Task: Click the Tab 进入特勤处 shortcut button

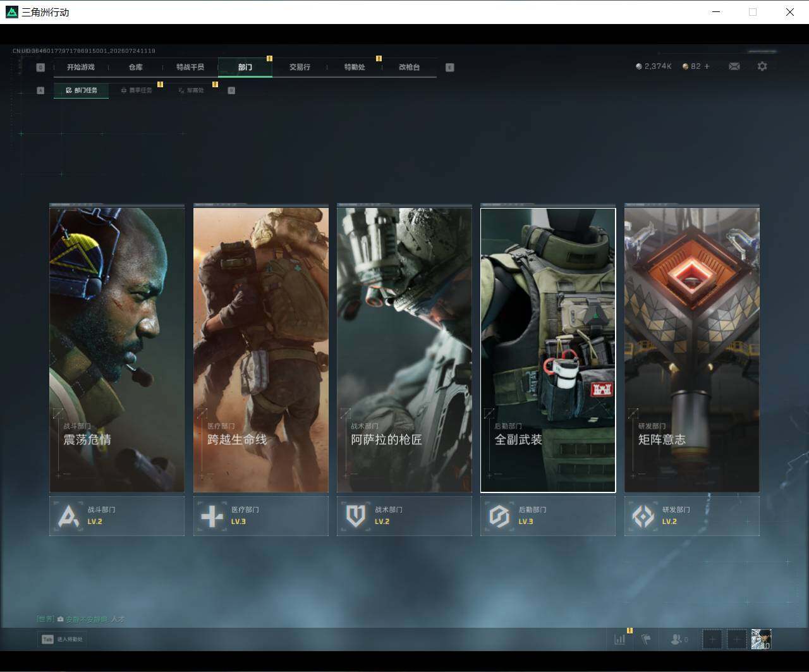Action: 62,639
